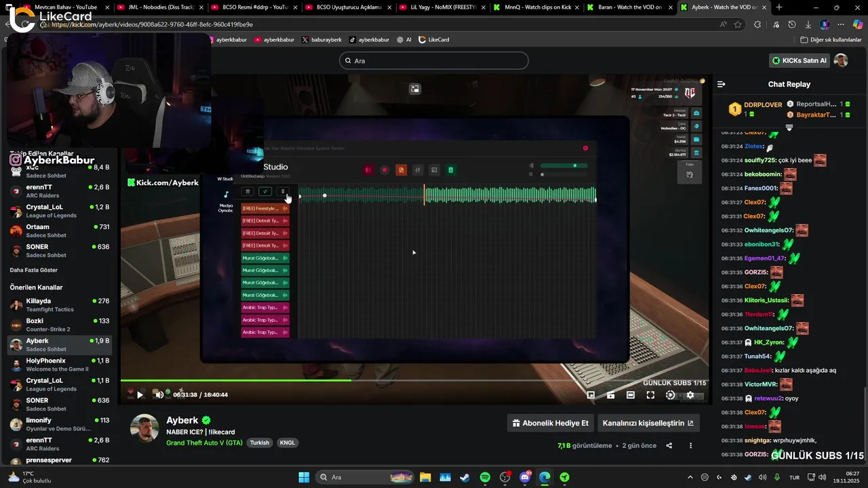Show hidden tray icons chevron
This screenshot has width=868, height=488.
pyautogui.click(x=690, y=477)
